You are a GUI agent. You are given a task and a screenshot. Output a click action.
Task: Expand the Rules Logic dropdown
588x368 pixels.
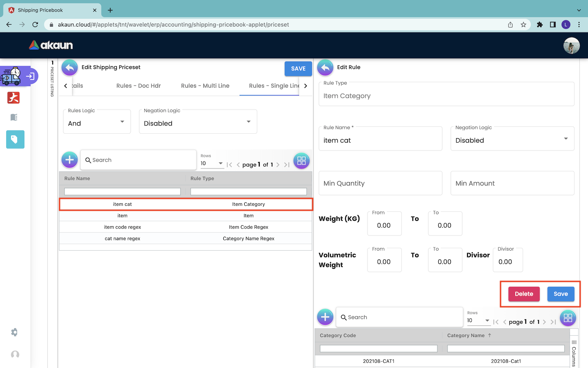(97, 122)
